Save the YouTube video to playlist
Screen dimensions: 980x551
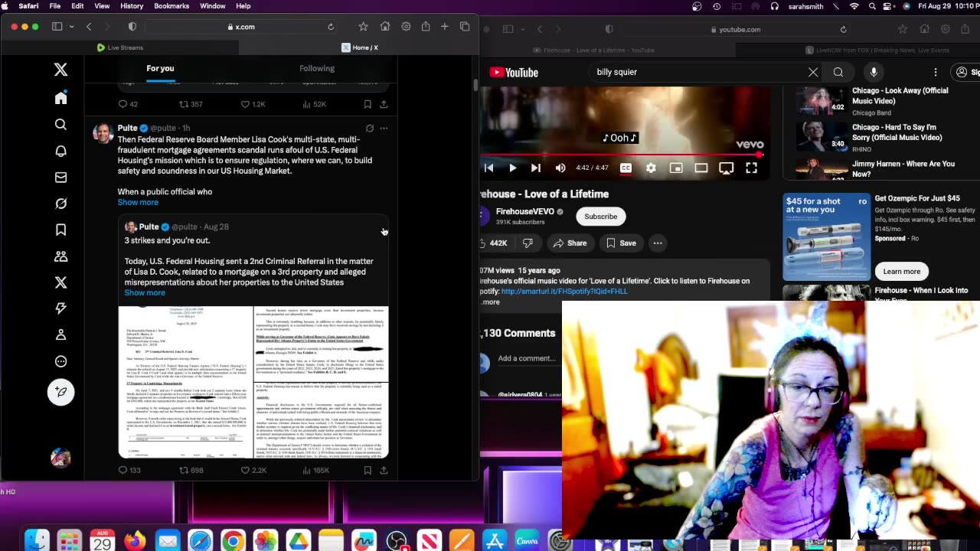(x=621, y=243)
